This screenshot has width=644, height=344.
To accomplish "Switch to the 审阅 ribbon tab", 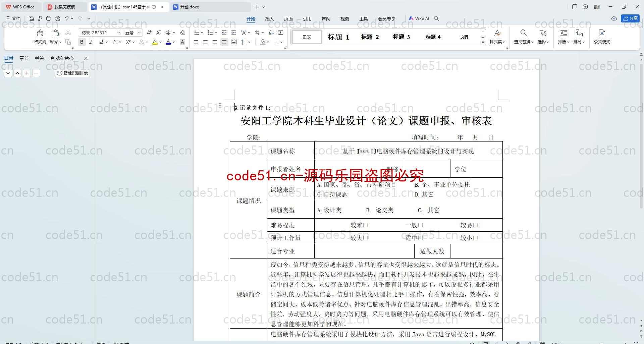I will [326, 19].
